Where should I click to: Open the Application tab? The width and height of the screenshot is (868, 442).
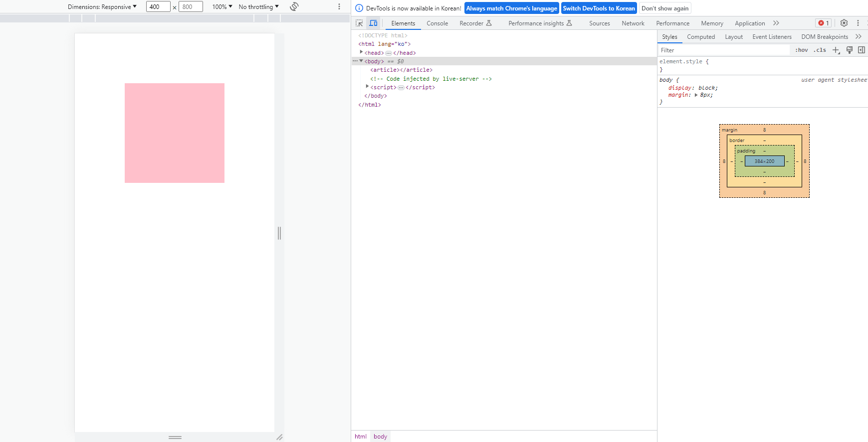tap(750, 23)
